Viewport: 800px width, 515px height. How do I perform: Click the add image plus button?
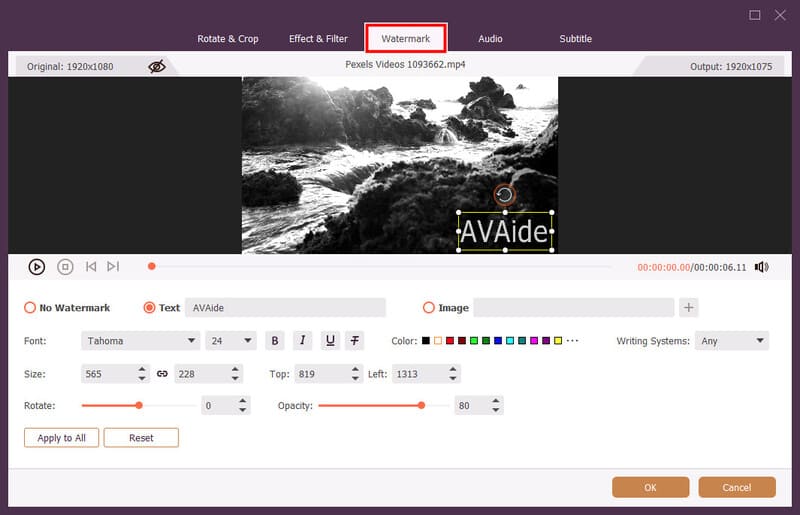[x=688, y=307]
